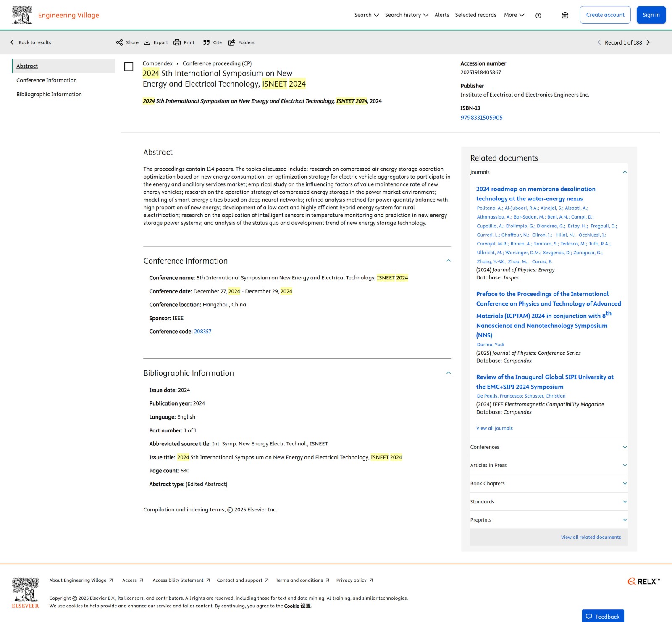Click the Share icon in toolbar
Screen dimensions: 672x622
[119, 42]
